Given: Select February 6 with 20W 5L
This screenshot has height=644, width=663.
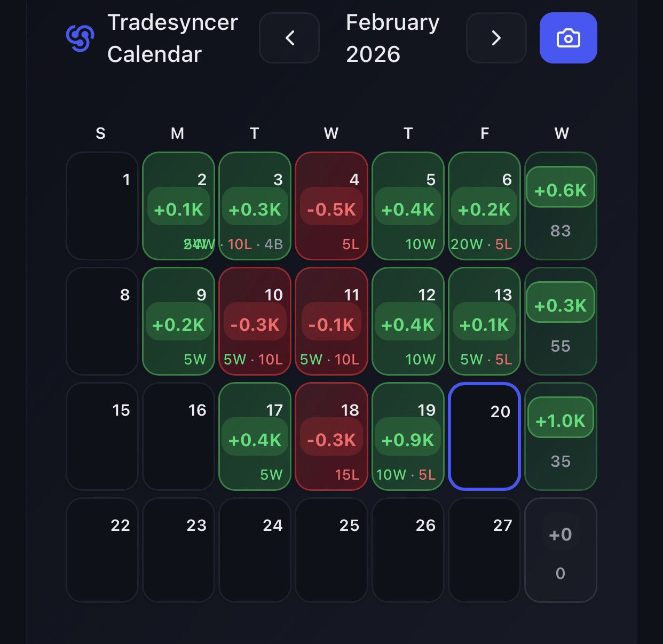Looking at the screenshot, I should (x=484, y=206).
